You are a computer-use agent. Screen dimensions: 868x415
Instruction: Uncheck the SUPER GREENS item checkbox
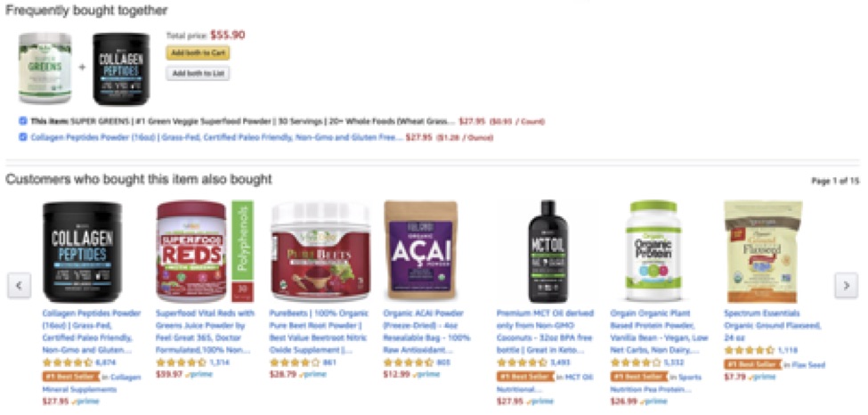coord(22,121)
